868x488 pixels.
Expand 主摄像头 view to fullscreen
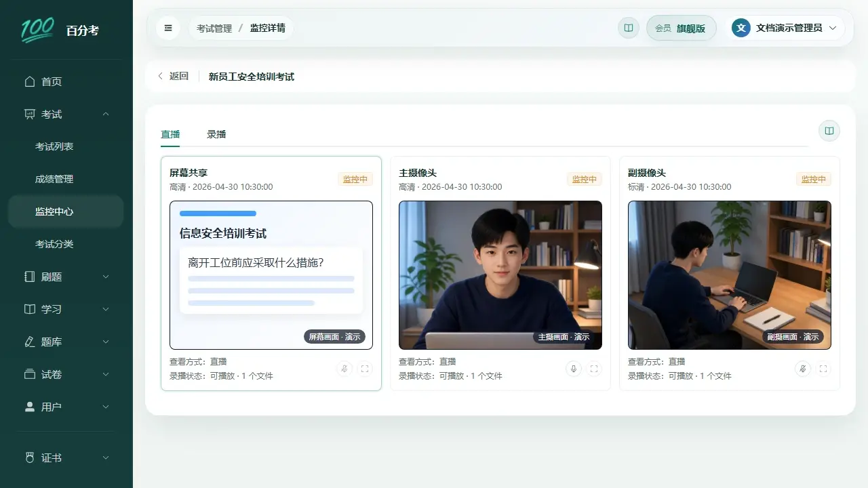[x=594, y=369]
